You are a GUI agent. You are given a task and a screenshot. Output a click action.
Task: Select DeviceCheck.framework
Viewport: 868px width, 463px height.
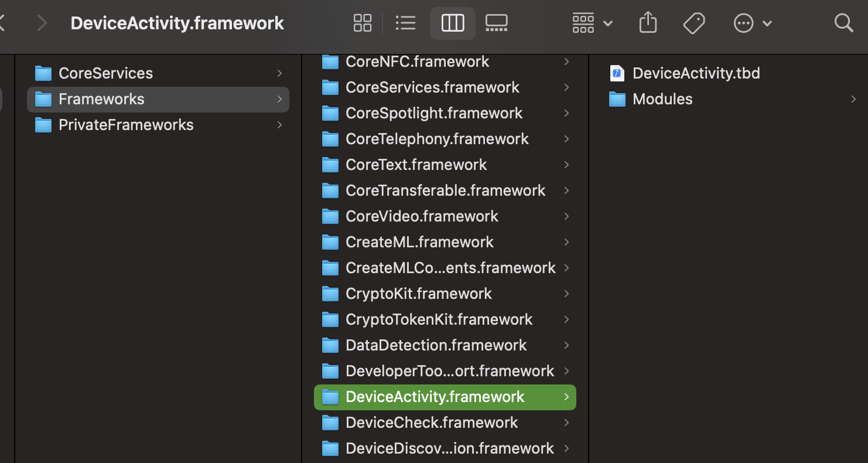445,423
